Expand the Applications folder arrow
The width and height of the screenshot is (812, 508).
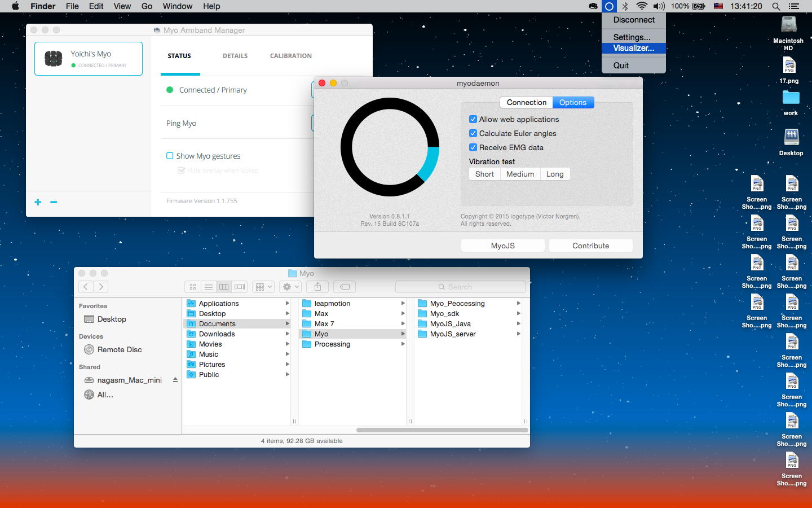click(x=287, y=304)
